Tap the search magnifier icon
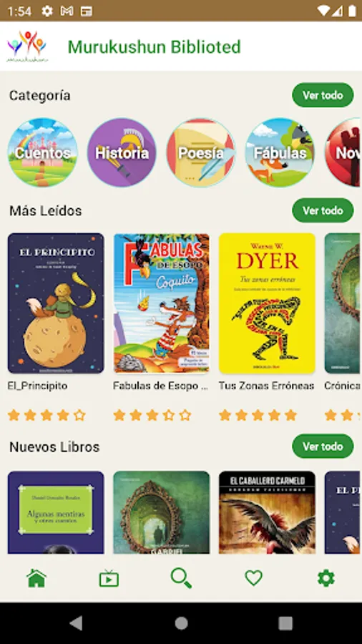Screen dimensions: 362x644 pyautogui.click(x=181, y=578)
